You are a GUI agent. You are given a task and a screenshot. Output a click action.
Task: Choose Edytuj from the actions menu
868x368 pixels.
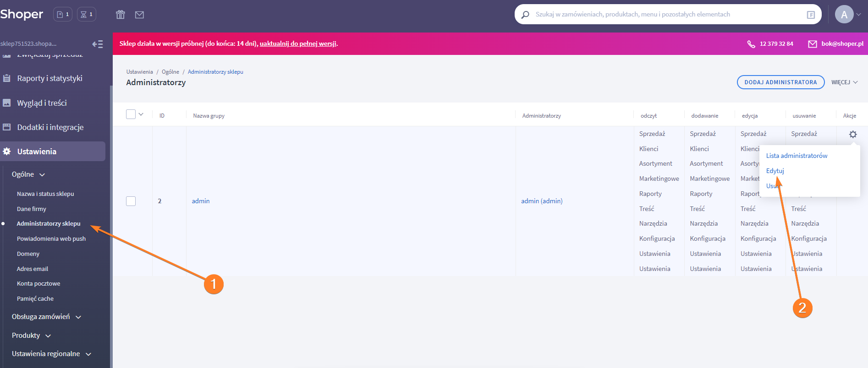tap(775, 171)
